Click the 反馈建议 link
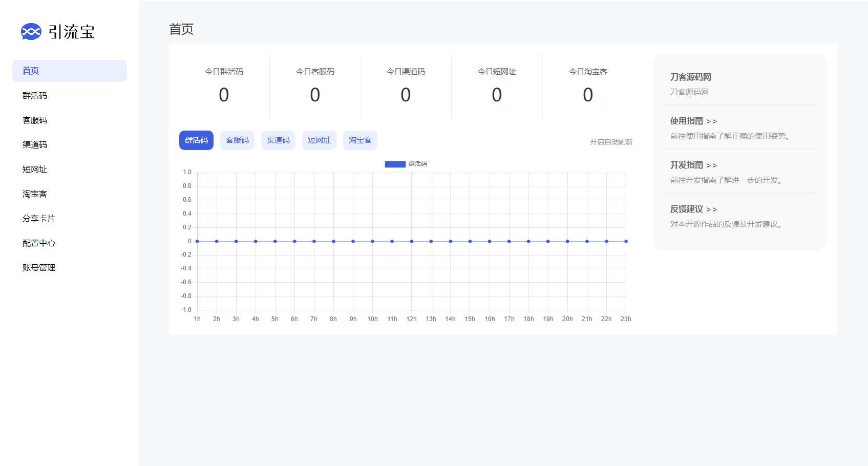 tap(693, 209)
